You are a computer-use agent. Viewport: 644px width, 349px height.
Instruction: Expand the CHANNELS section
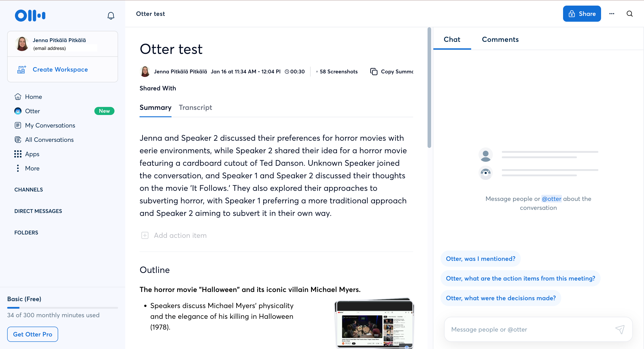click(x=28, y=189)
